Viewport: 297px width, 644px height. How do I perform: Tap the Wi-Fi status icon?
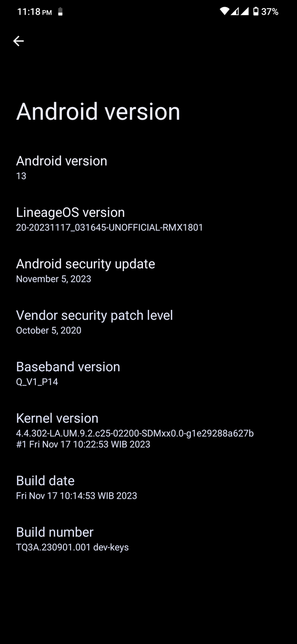click(x=225, y=11)
